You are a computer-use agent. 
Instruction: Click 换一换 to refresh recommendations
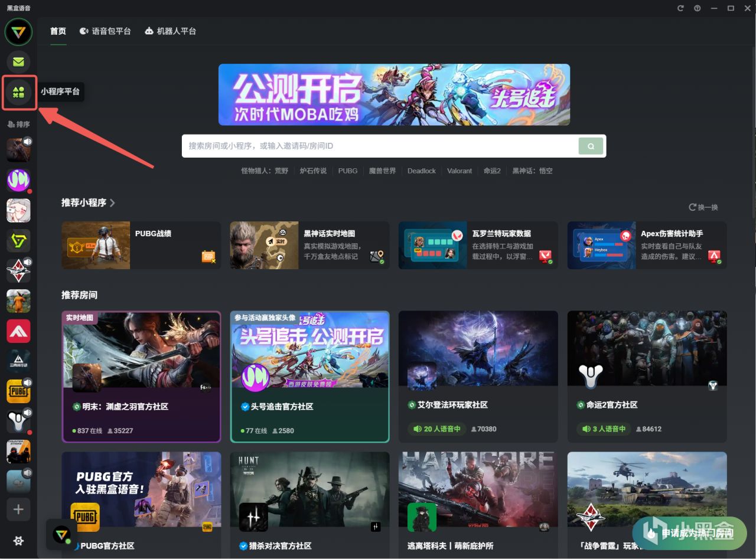703,207
